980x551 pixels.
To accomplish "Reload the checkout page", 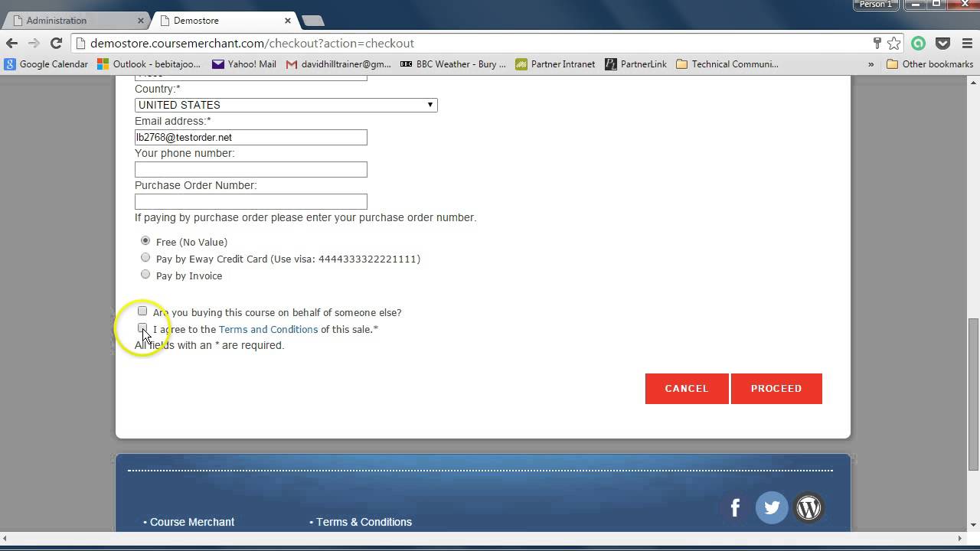I will pyautogui.click(x=56, y=44).
